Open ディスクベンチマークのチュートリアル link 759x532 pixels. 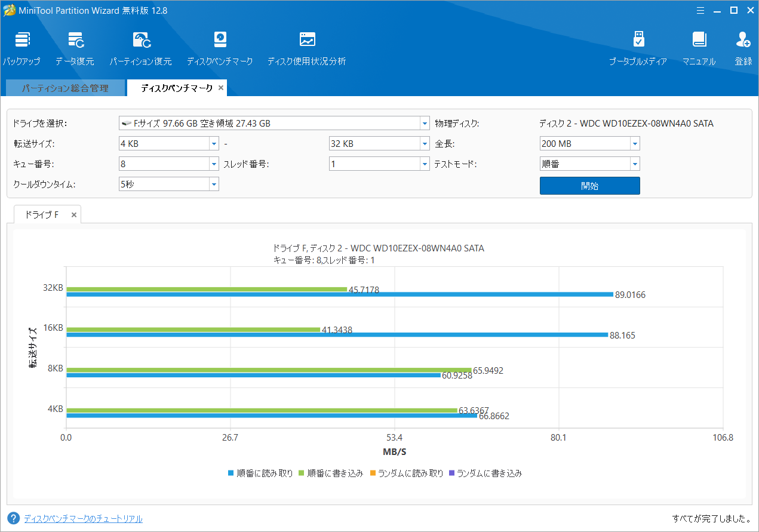[x=83, y=519]
